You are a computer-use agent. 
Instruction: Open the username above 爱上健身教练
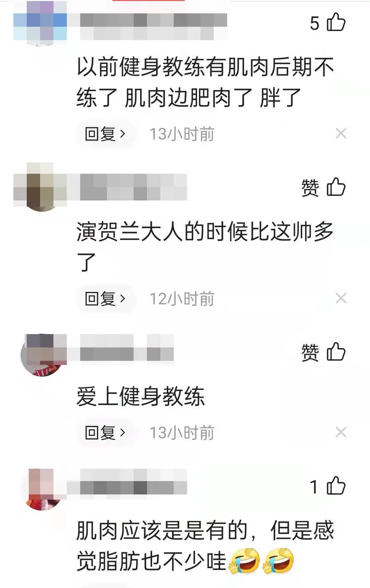pyautogui.click(x=127, y=348)
